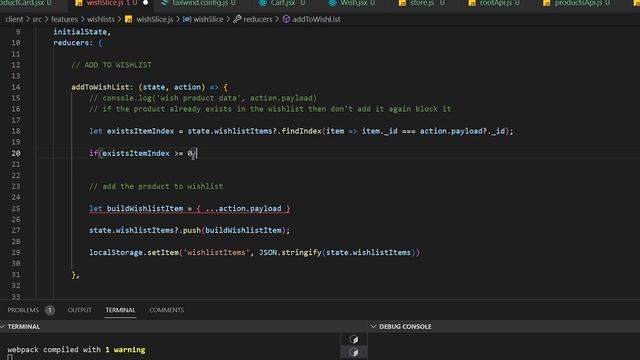
Task: Click the wrench icon beside reducers breadcrumb
Action: (237, 19)
